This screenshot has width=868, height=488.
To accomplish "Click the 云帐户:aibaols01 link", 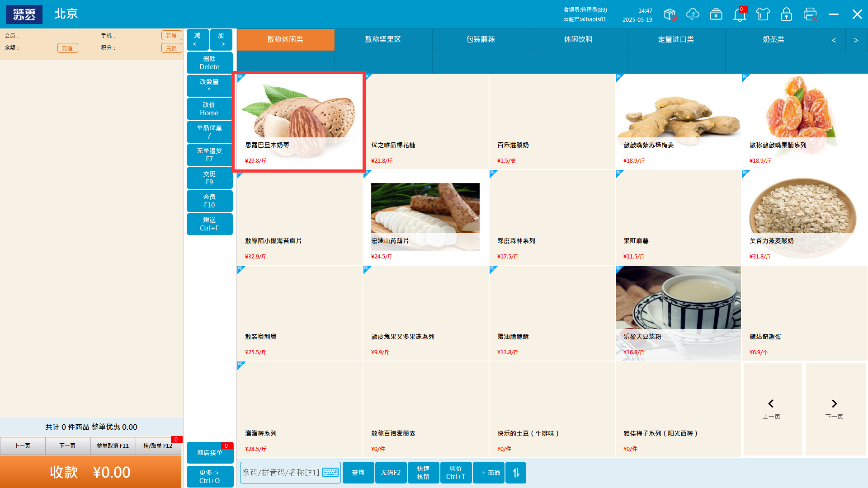I will click(x=585, y=19).
